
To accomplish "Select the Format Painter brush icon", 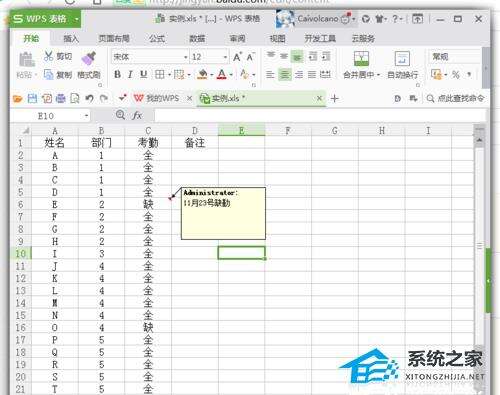I will click(x=89, y=58).
